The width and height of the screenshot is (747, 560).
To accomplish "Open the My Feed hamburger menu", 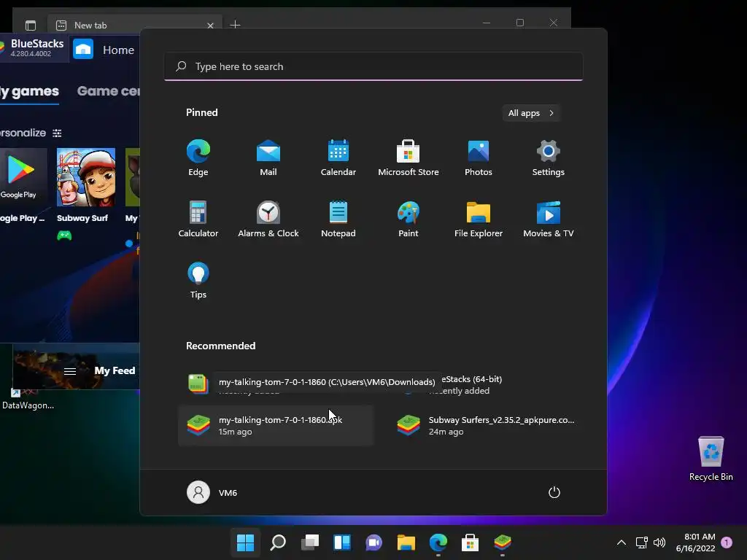I will [70, 371].
